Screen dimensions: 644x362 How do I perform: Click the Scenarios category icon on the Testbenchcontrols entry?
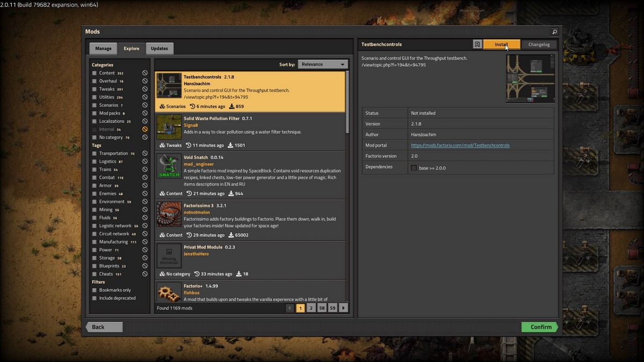tap(162, 106)
